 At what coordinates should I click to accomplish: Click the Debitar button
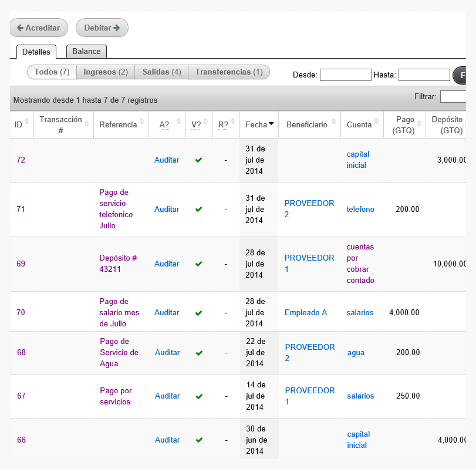[102, 28]
